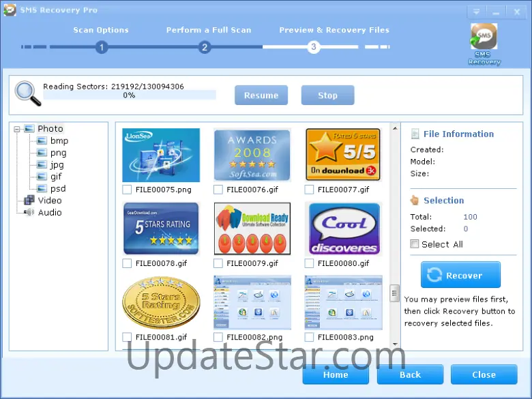Tick checkbox for FILE00079.gif
532x399 pixels.
tap(218, 263)
